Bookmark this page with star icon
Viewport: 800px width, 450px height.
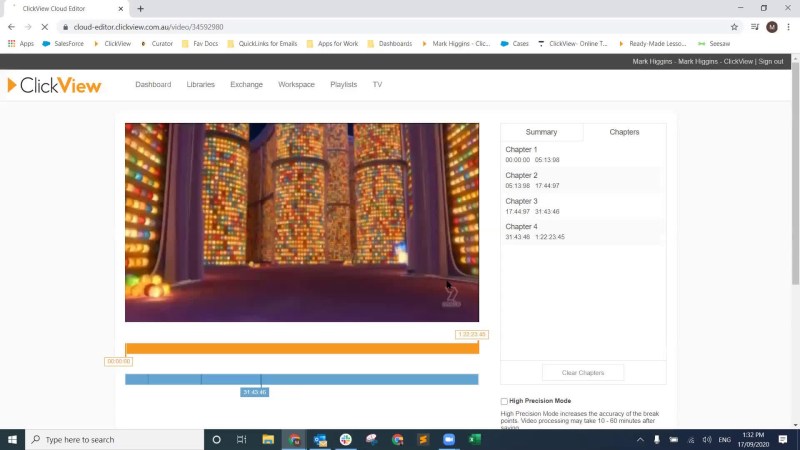[734, 27]
